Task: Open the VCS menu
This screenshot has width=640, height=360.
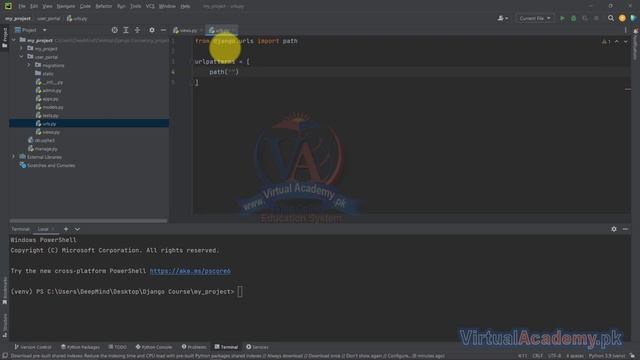Action: tap(150, 6)
